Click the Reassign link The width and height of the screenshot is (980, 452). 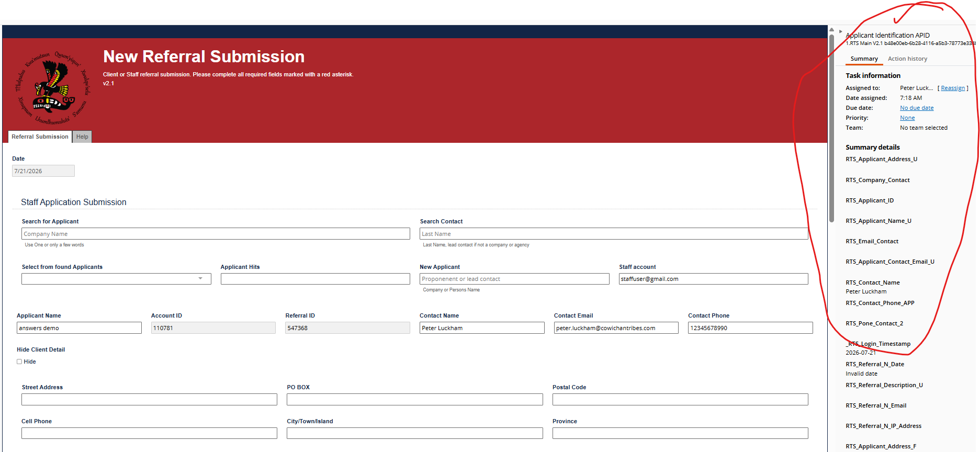click(953, 88)
